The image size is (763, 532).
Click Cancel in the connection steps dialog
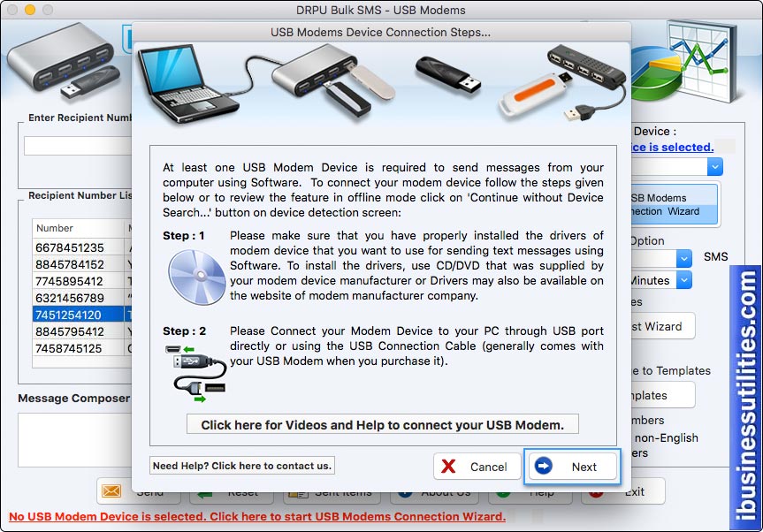[477, 467]
